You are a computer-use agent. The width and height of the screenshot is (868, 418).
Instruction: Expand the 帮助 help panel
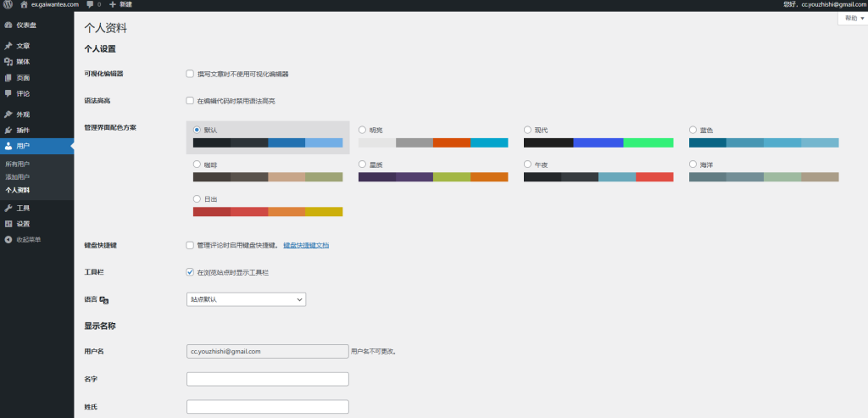pyautogui.click(x=850, y=18)
